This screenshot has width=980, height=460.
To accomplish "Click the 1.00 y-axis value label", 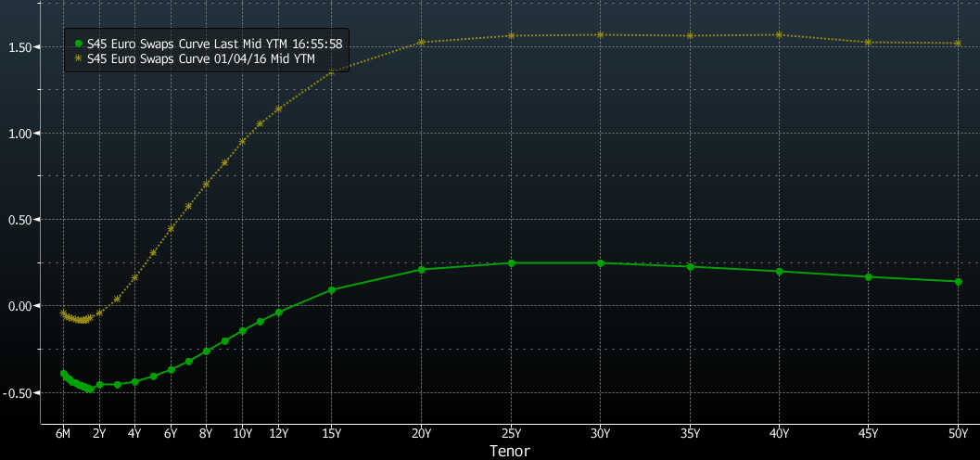I will point(22,134).
